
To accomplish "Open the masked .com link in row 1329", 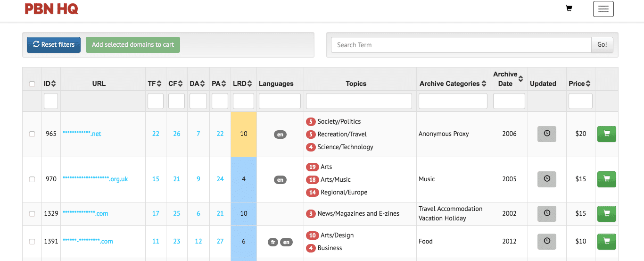I will (x=85, y=213).
